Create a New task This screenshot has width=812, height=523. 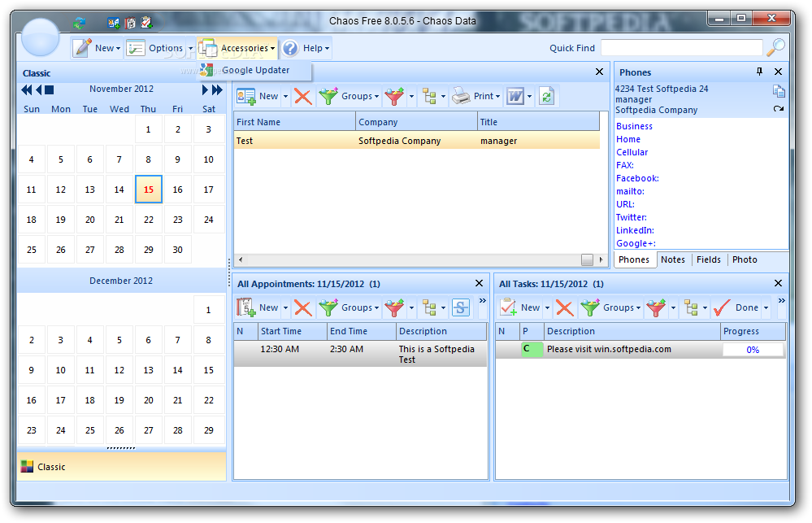520,308
